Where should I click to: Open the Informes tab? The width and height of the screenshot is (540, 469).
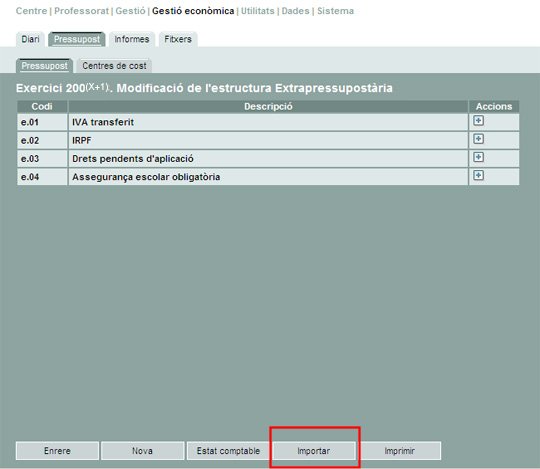[x=132, y=39]
